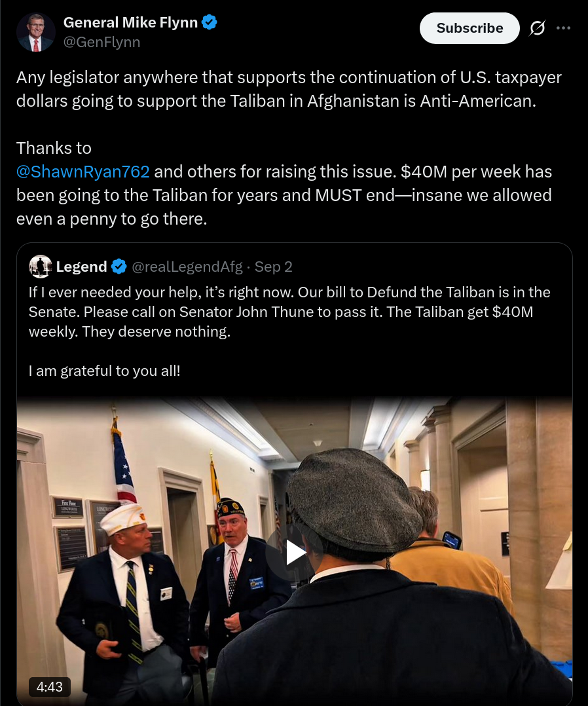Open the Legend display name in the quoted post
588x706 pixels.
pos(81,267)
